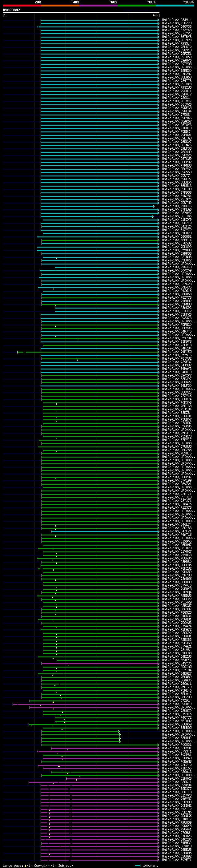
Task: Select the UniRef100_A8X8I5 label
Action: pos(176,453)
